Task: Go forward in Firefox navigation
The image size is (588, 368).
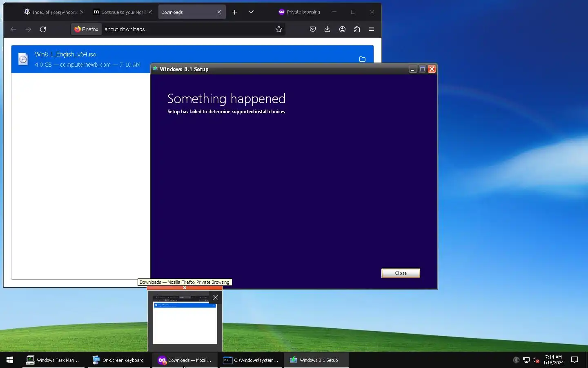Action: [x=28, y=29]
